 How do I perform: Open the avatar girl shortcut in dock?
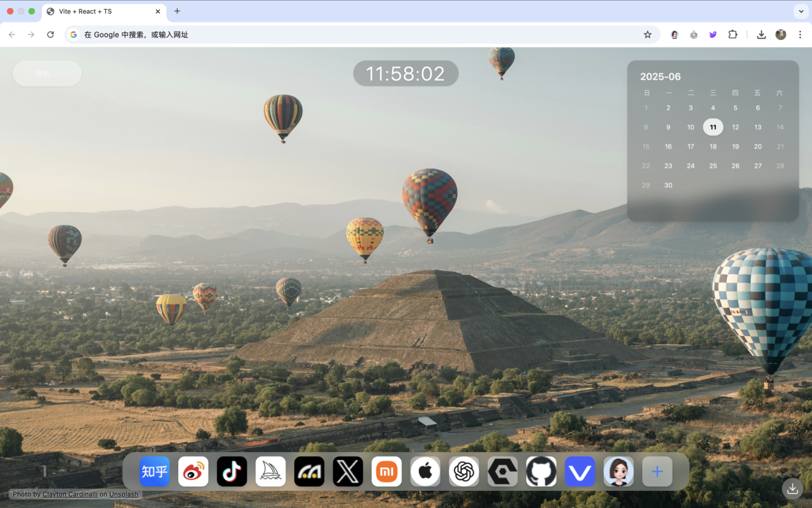(x=619, y=472)
